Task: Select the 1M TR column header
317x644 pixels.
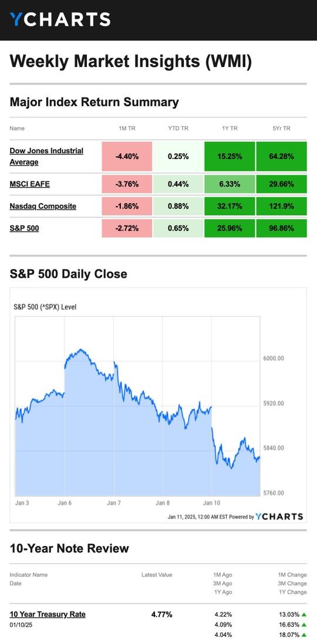Action: tap(127, 129)
